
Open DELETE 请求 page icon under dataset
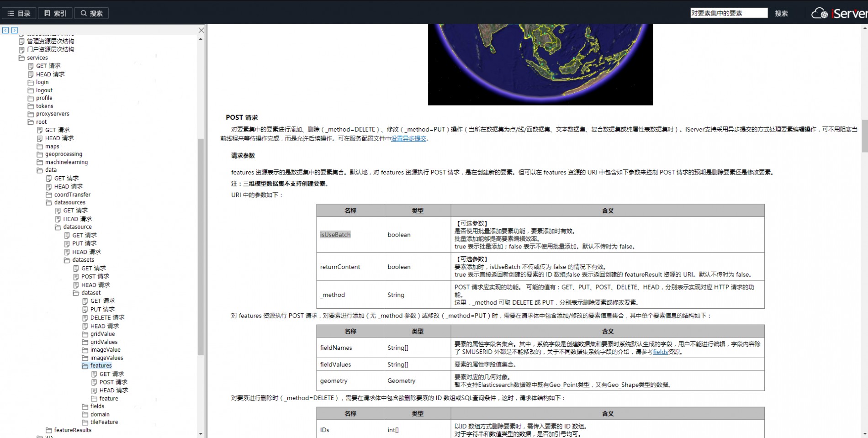(85, 318)
